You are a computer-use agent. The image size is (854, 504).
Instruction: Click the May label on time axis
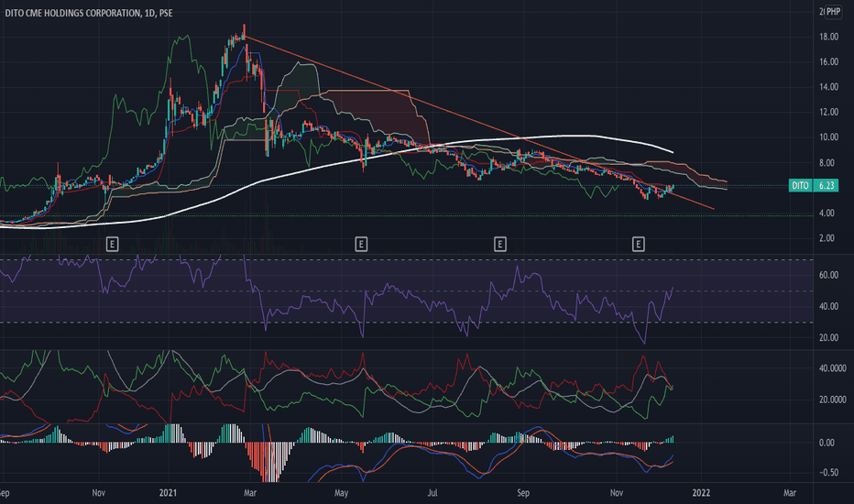pyautogui.click(x=341, y=493)
